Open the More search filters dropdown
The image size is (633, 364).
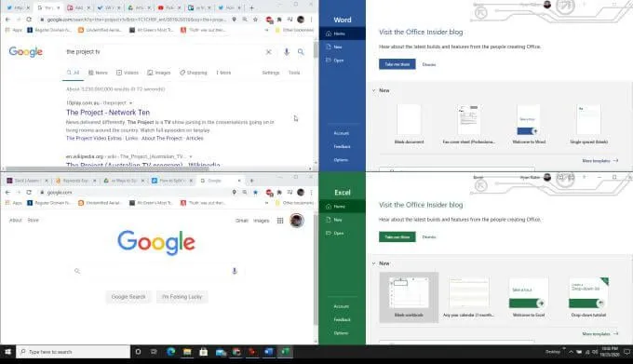[x=223, y=73]
